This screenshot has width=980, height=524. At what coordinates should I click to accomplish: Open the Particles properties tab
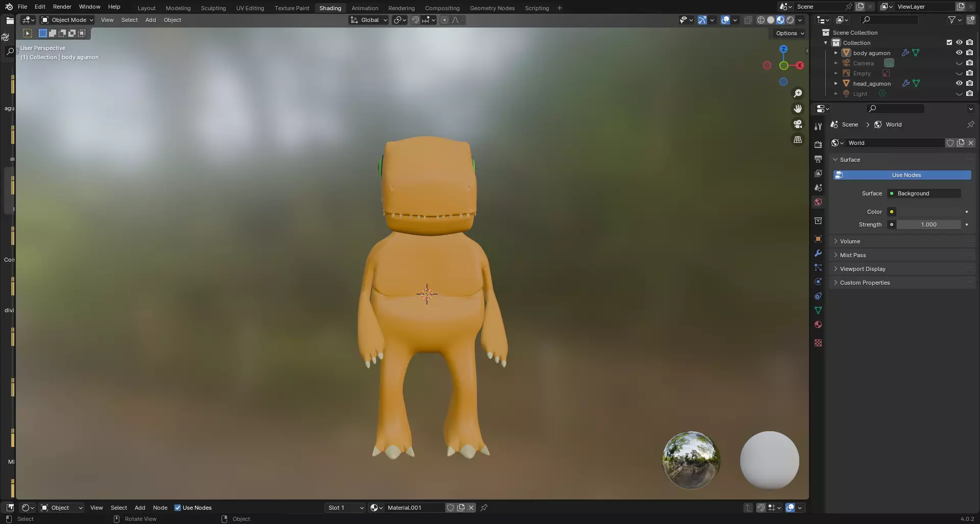pos(818,267)
